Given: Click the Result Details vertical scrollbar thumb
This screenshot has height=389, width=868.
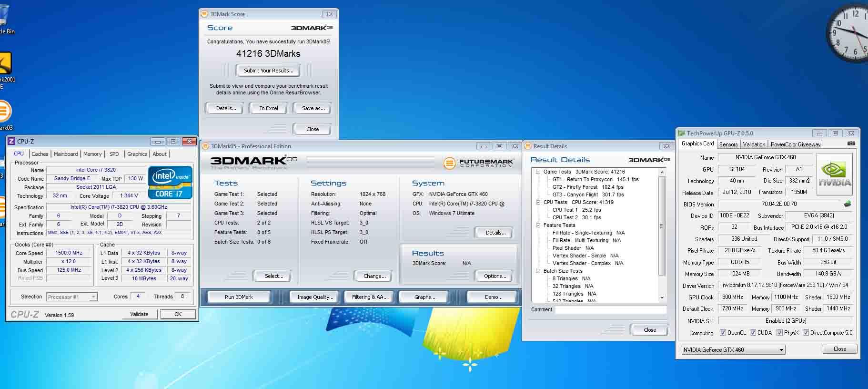Looking at the screenshot, I should click(x=662, y=226).
